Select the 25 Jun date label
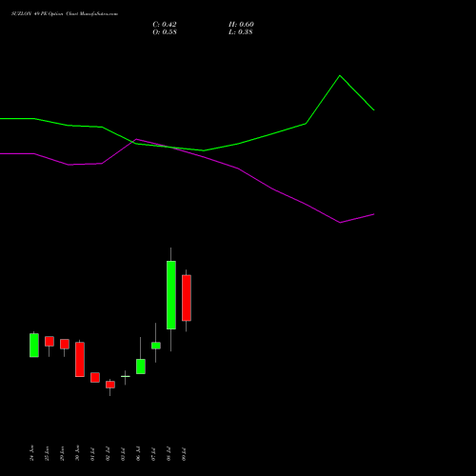Image resolution: width=476 pixels, height=476 pixels. [47, 453]
